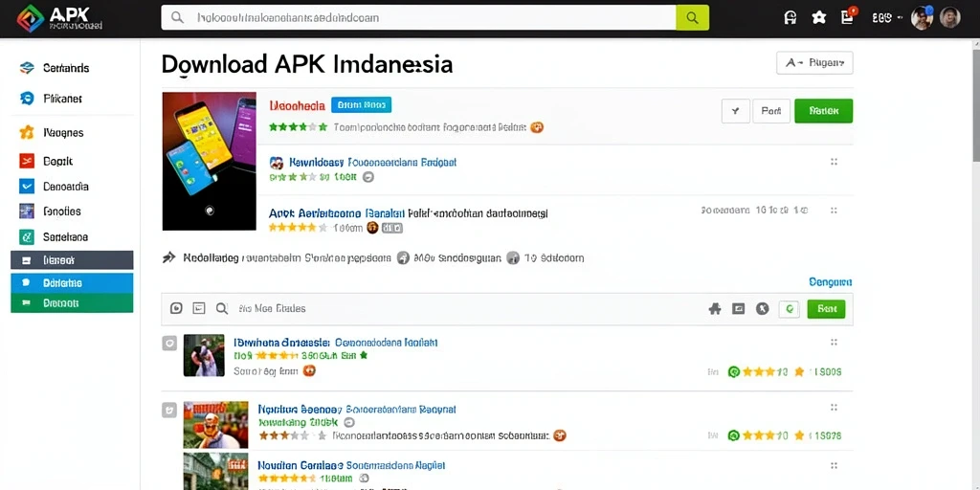The image size is (980, 490).
Task: Open options dots for the second list row
Action: pyautogui.click(x=834, y=408)
